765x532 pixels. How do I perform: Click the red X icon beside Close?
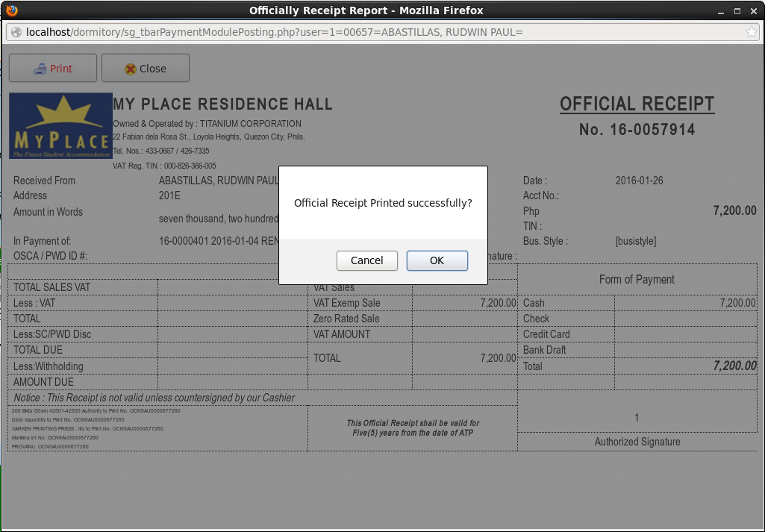(x=131, y=69)
